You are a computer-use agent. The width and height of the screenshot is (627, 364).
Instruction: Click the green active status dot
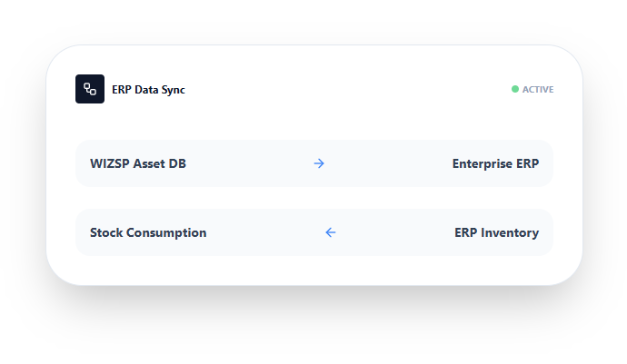pos(515,89)
